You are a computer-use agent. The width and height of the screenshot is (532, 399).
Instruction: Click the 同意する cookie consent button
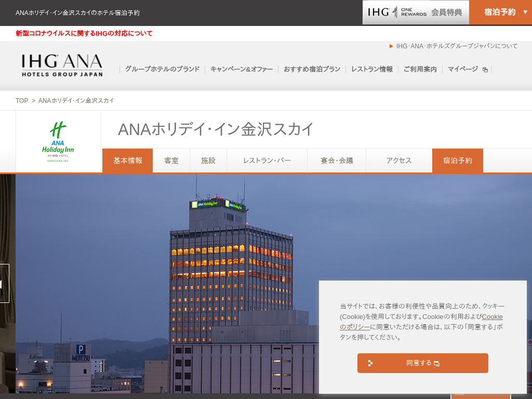click(423, 363)
